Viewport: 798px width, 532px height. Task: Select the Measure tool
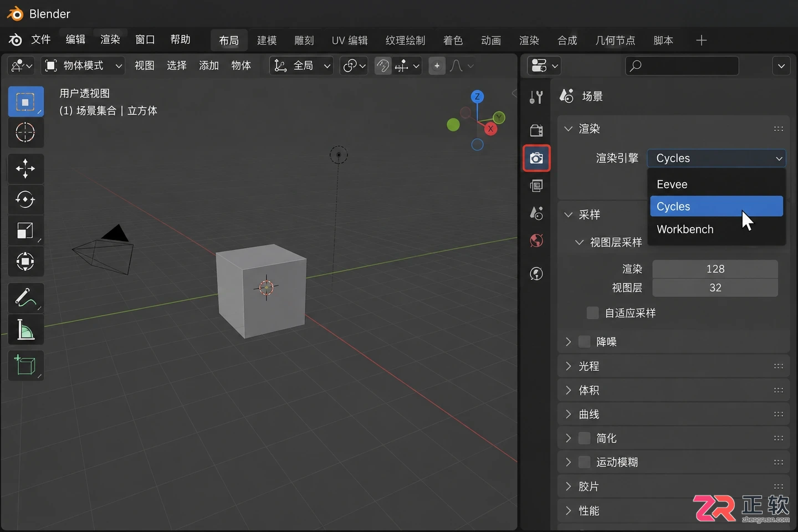click(25, 329)
